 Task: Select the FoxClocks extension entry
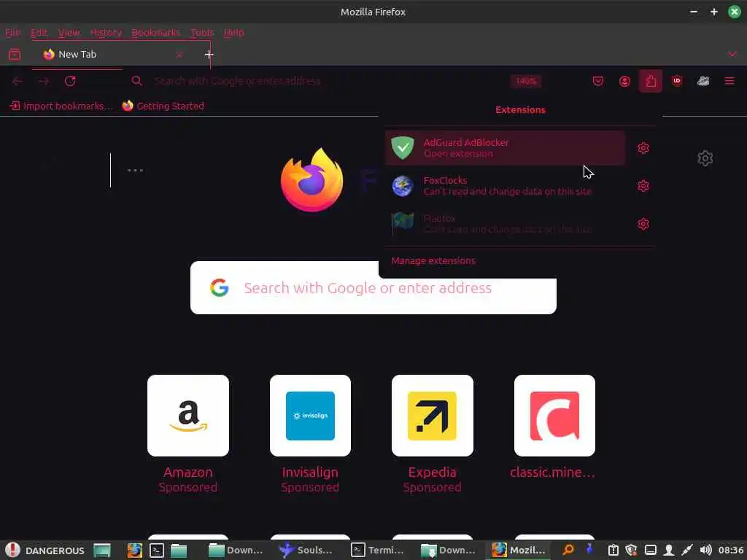point(505,186)
